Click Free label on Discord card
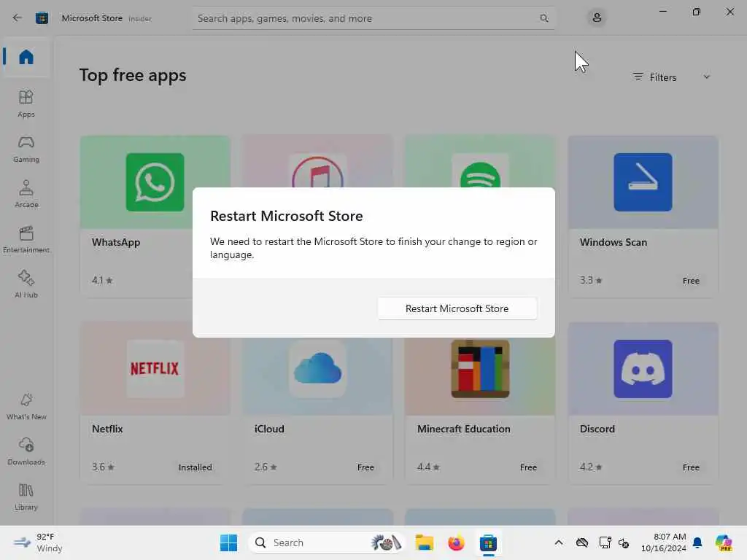Image resolution: width=747 pixels, height=560 pixels. (691, 467)
